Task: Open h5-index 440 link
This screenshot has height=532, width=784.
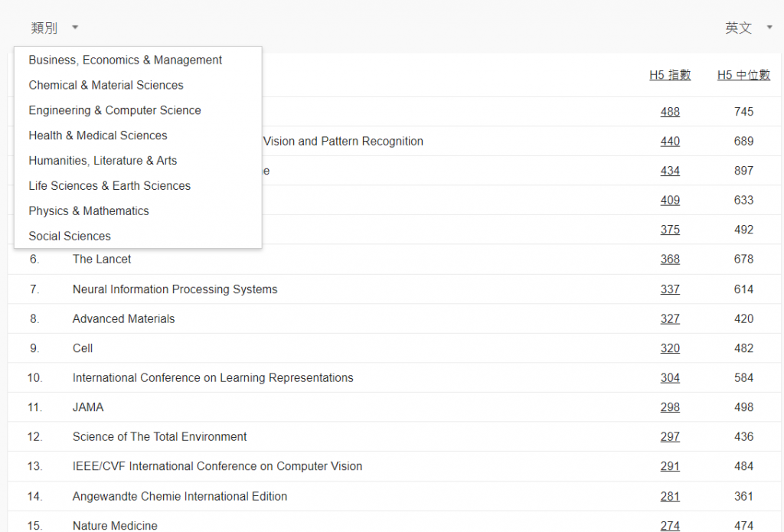Action: [x=670, y=141]
